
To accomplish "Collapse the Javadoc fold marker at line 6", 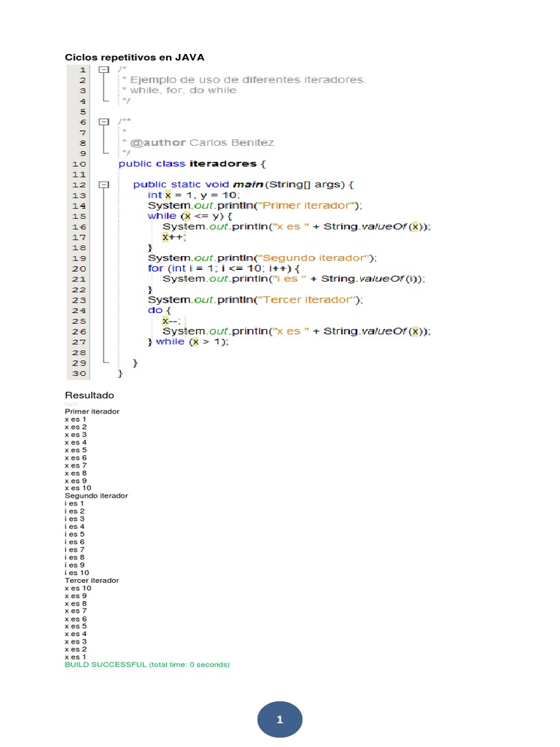I will coord(104,122).
